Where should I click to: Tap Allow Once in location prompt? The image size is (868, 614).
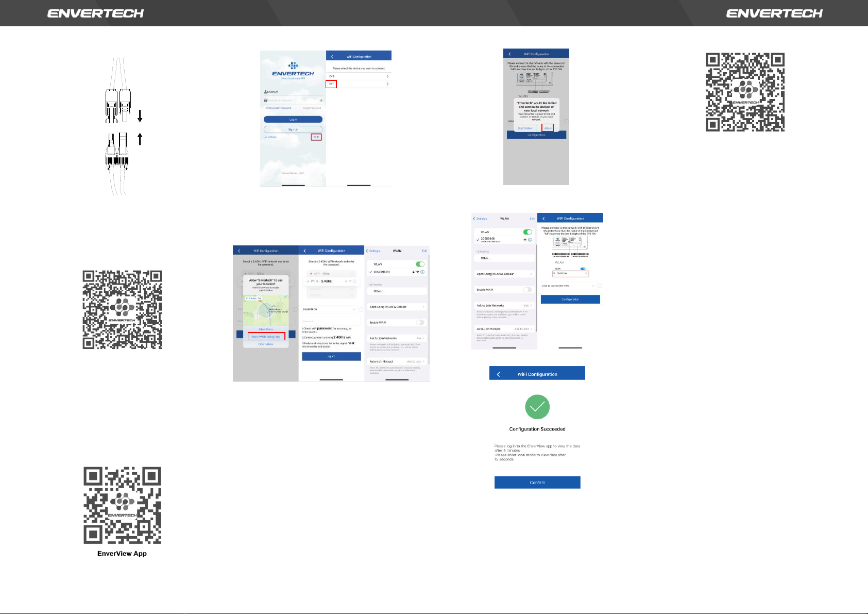pos(266,329)
